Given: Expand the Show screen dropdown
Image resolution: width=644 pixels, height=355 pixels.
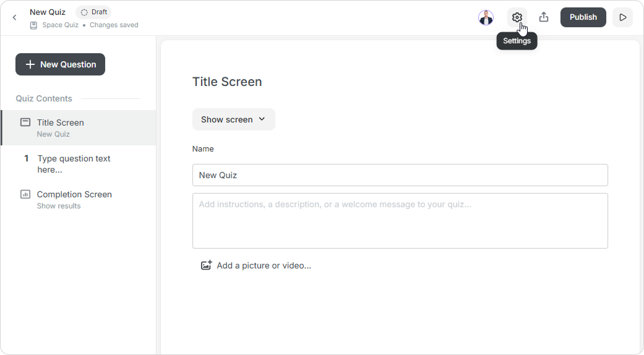Looking at the screenshot, I should pos(234,119).
